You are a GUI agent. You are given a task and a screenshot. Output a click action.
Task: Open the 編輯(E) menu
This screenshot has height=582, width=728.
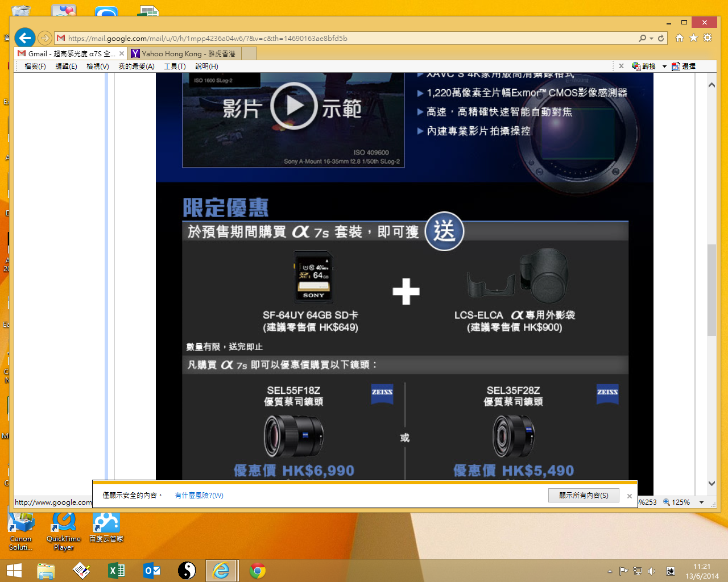pos(66,66)
